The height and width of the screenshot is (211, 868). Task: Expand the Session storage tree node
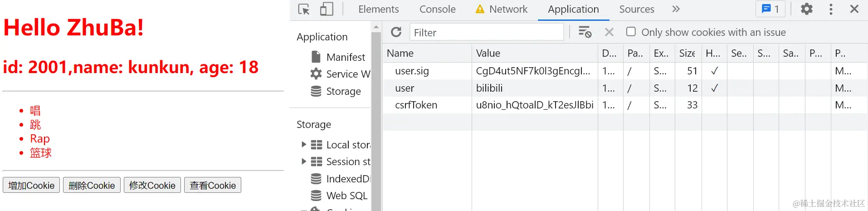click(x=304, y=161)
